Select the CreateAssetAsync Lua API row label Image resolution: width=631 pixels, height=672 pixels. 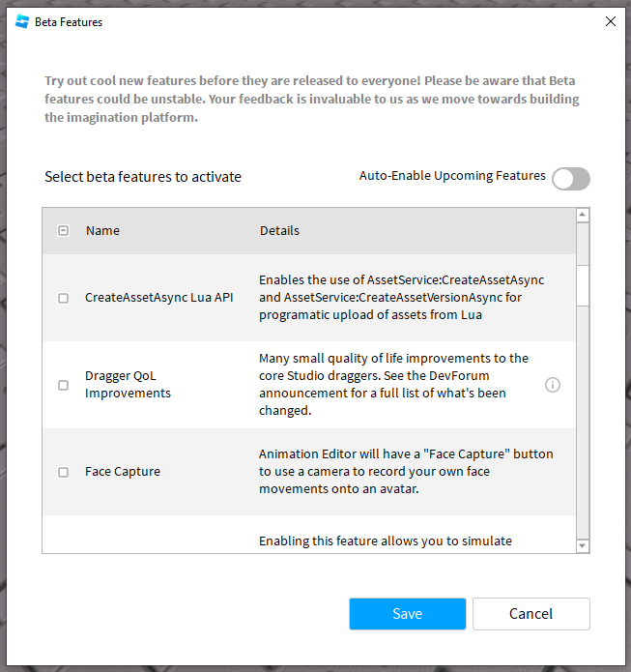point(158,298)
